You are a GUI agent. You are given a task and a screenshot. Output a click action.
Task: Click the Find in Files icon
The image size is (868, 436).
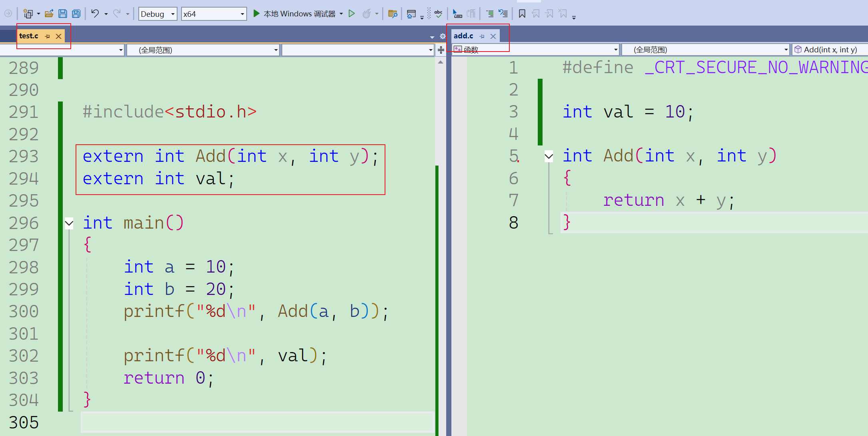(393, 14)
